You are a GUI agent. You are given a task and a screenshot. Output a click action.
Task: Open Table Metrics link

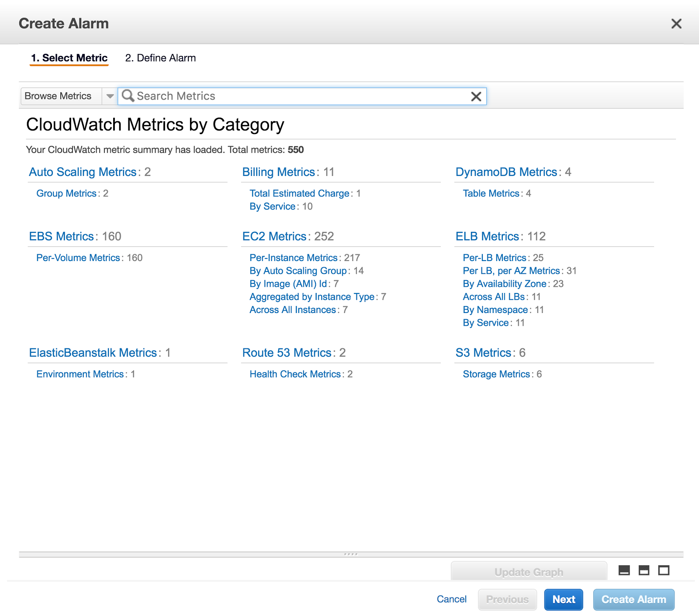(491, 193)
